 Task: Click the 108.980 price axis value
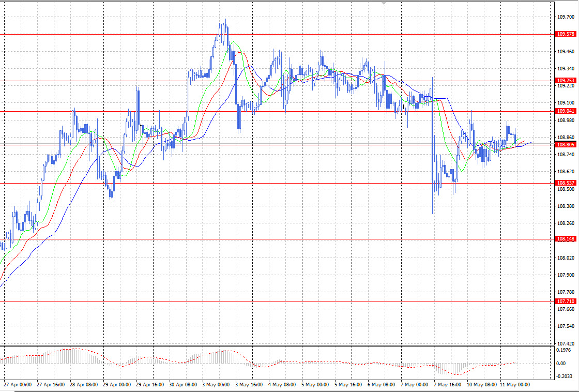566,120
